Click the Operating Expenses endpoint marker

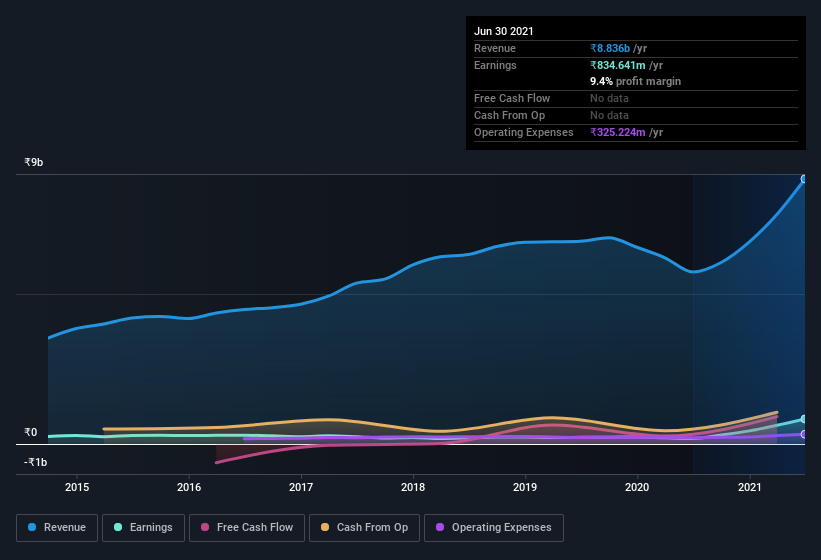(x=804, y=434)
